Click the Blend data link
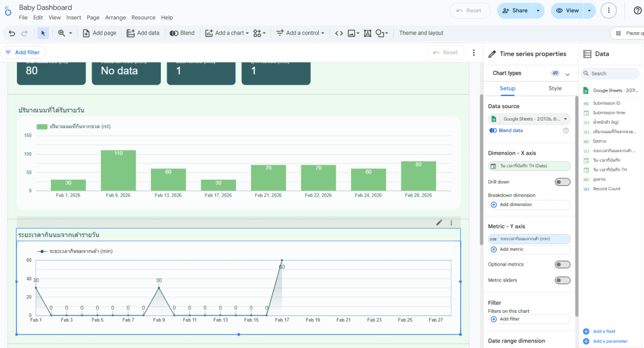This screenshot has width=644, height=348. 510,131
